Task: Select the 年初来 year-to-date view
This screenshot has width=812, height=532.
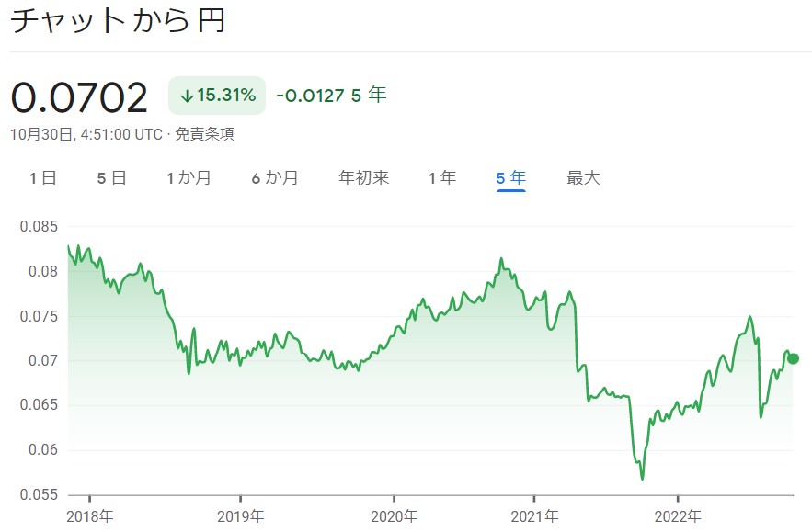Action: point(363,177)
